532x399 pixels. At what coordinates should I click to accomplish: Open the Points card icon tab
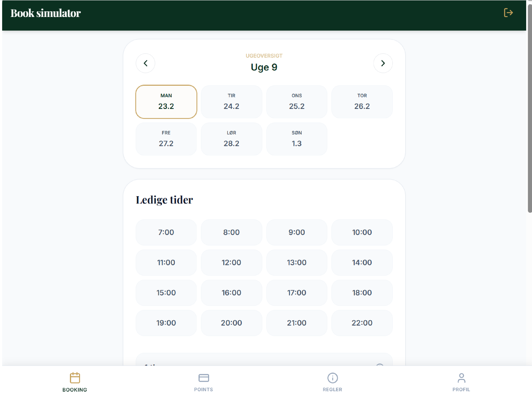(x=203, y=382)
